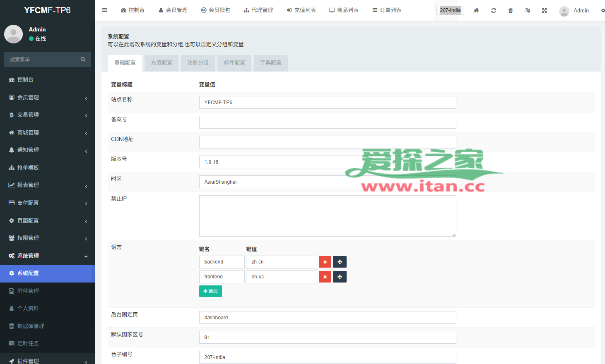
Task: Click the search icon in sidebar
Action: (x=83, y=60)
